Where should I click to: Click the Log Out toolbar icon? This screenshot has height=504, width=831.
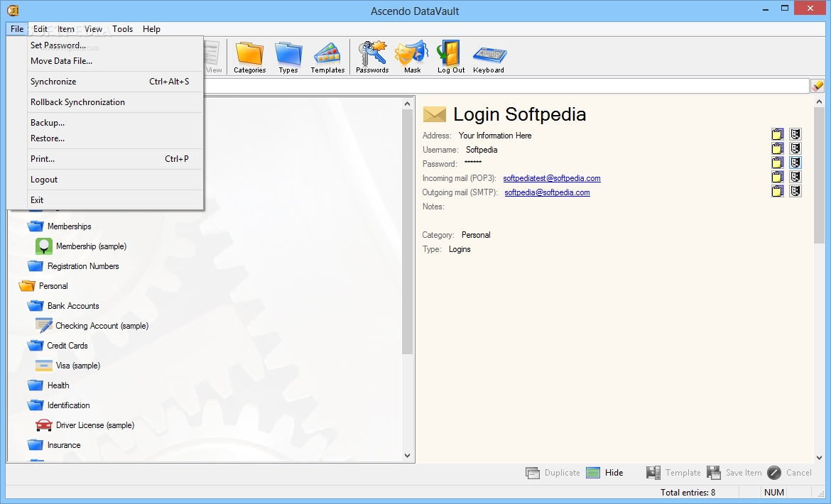coord(451,57)
